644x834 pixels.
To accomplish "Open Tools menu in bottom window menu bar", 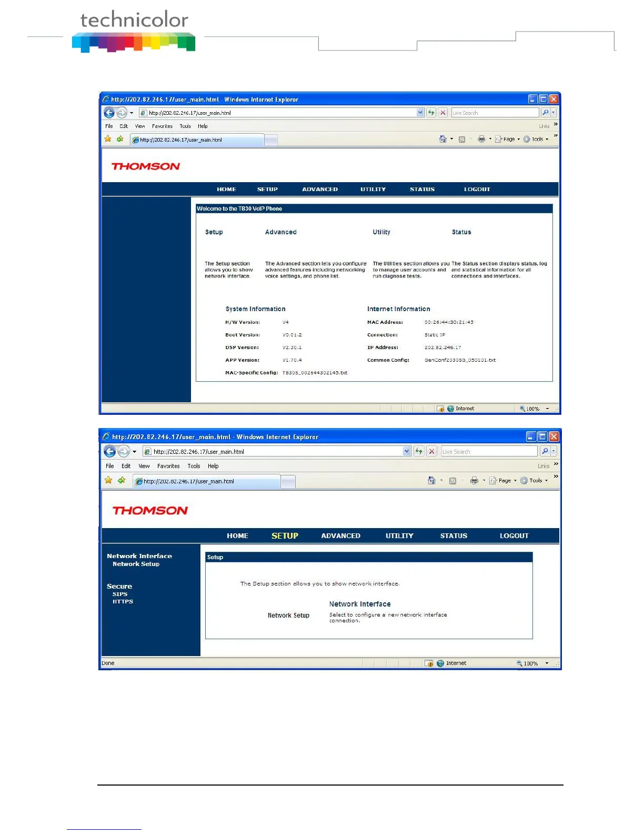I will [194, 466].
